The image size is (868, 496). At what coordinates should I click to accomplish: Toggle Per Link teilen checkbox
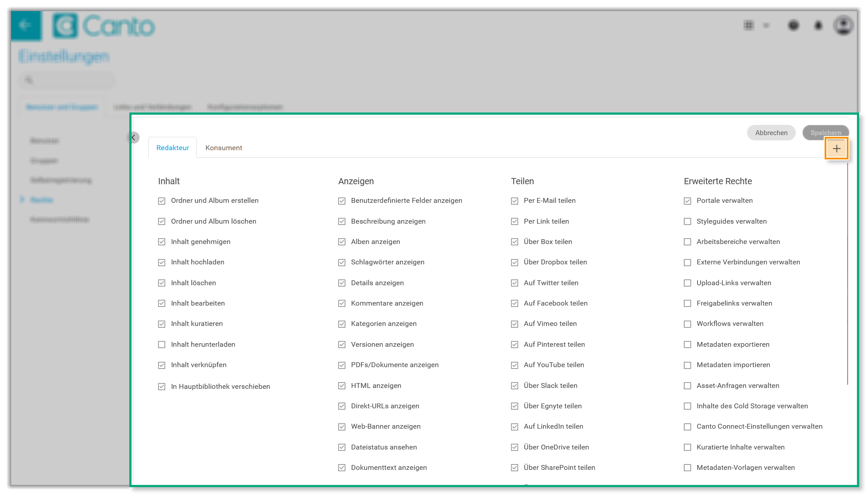click(x=515, y=221)
